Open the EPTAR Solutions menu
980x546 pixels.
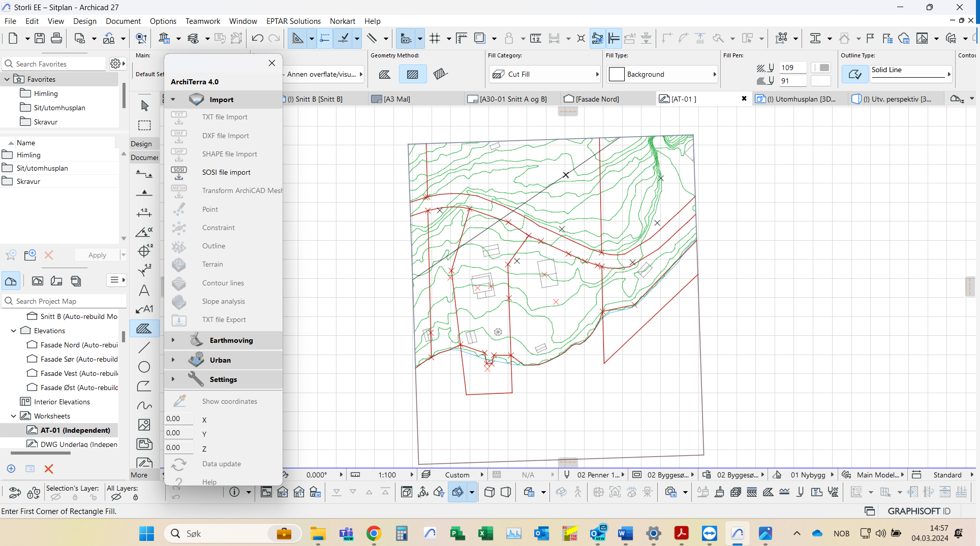(x=293, y=21)
